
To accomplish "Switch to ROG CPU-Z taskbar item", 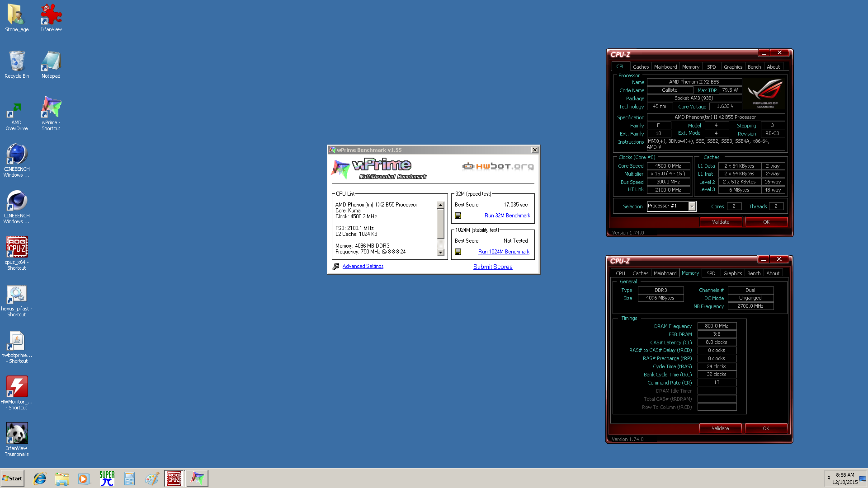I will pos(174,479).
